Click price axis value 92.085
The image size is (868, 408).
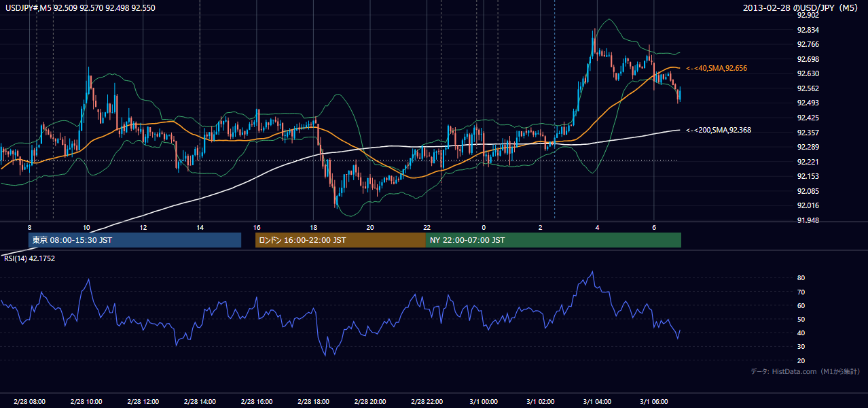click(x=808, y=191)
